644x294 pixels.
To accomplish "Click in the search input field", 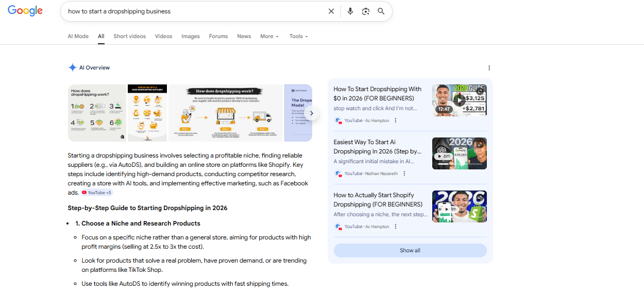I will pyautogui.click(x=196, y=11).
